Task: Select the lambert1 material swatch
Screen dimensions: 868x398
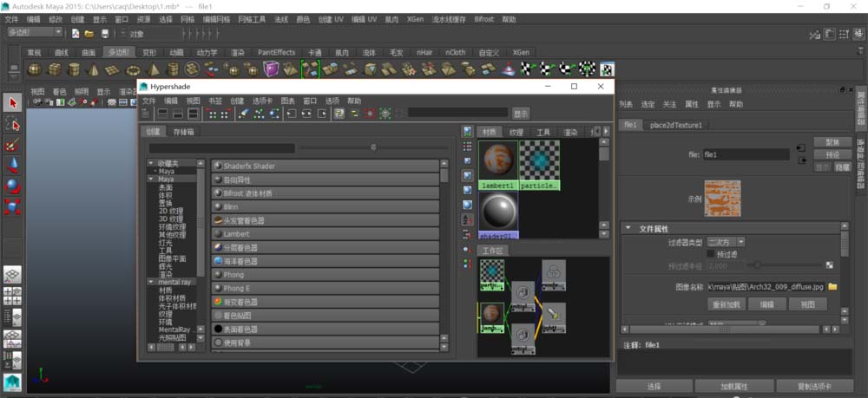Action: tap(498, 165)
